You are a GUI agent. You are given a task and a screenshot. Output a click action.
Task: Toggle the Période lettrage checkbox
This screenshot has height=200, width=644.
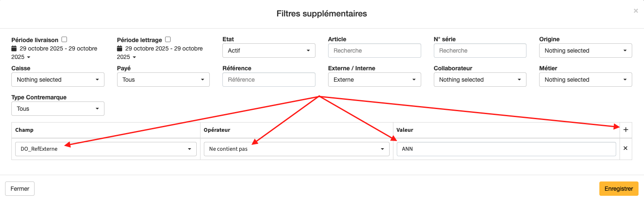(x=168, y=40)
